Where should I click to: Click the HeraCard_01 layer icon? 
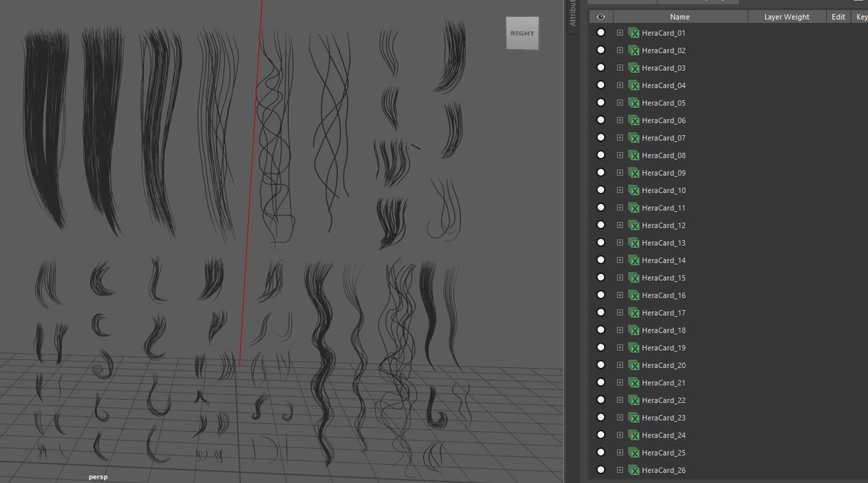[634, 33]
